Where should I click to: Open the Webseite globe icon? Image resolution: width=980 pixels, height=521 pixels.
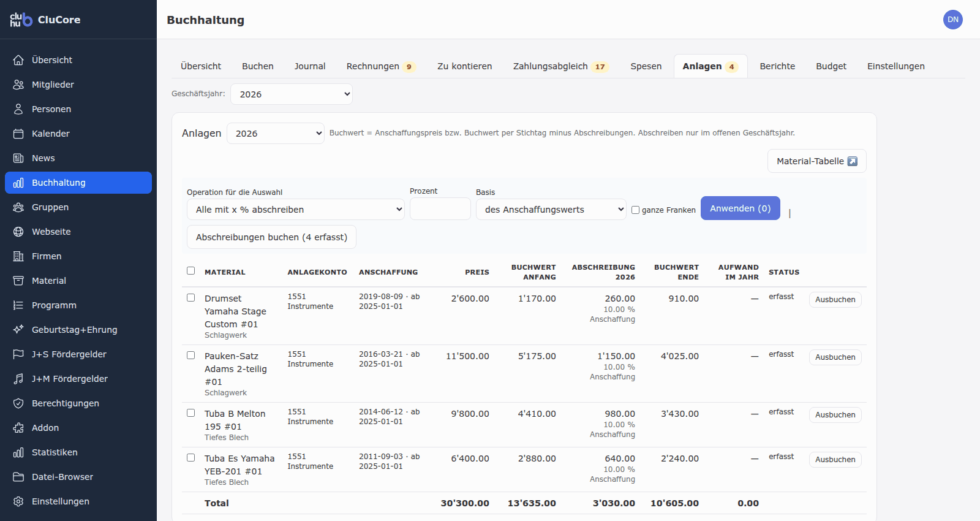click(18, 232)
